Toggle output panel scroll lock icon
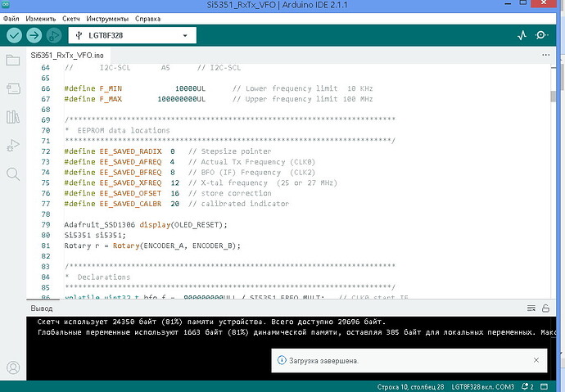 coord(545,309)
